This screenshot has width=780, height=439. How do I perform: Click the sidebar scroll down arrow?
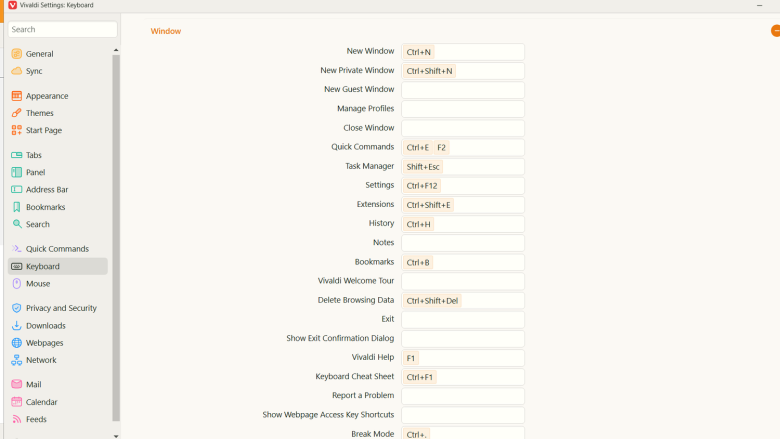[x=116, y=435]
